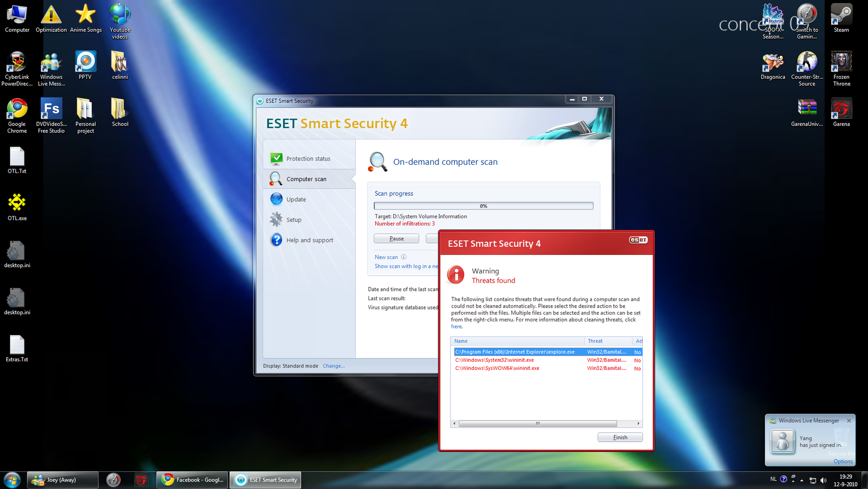Click Finish in threats warning dialog
Viewport: 868px width, 489px height.
tap(620, 437)
